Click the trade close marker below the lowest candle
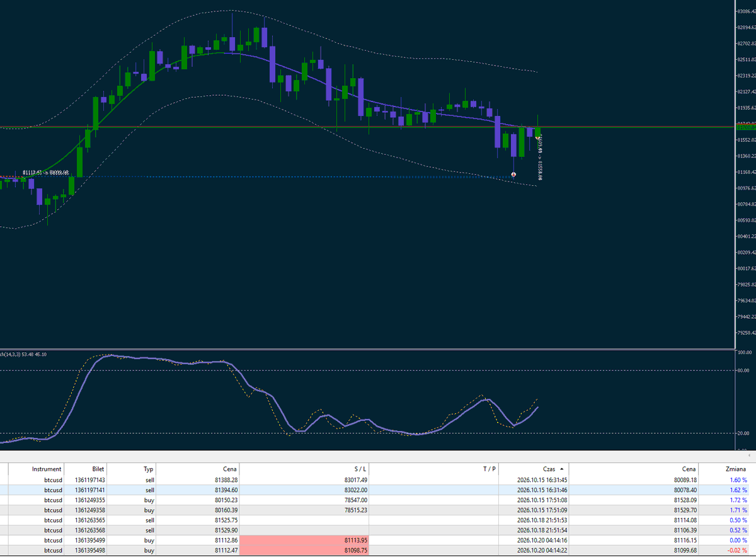The image size is (756, 557). (514, 175)
